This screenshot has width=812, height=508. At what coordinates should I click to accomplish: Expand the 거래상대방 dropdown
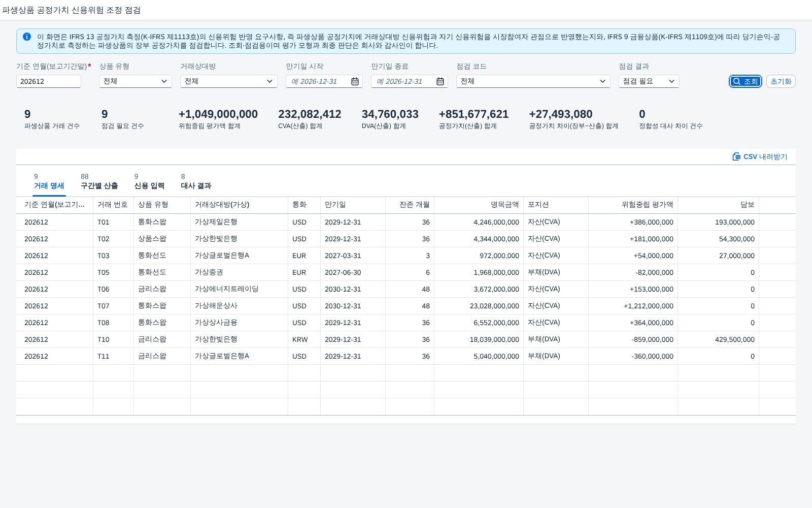[269, 81]
